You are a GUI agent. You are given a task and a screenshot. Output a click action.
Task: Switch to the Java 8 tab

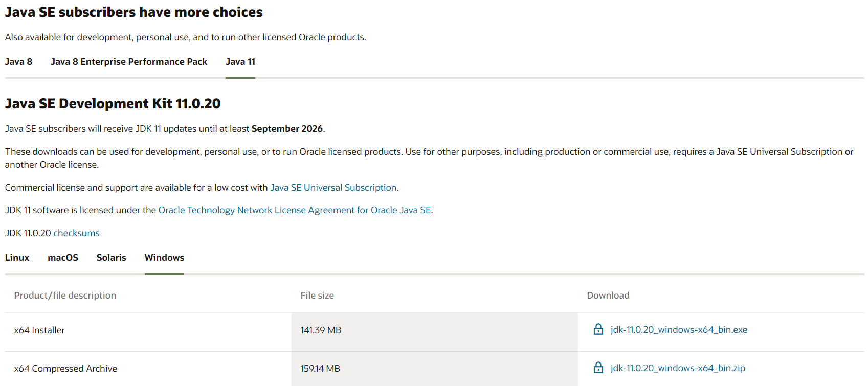[x=18, y=62]
